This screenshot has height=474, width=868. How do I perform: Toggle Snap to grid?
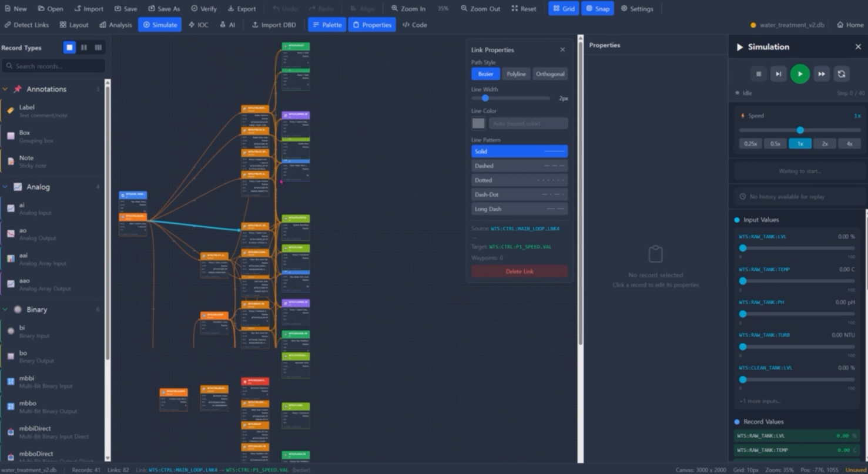point(598,9)
